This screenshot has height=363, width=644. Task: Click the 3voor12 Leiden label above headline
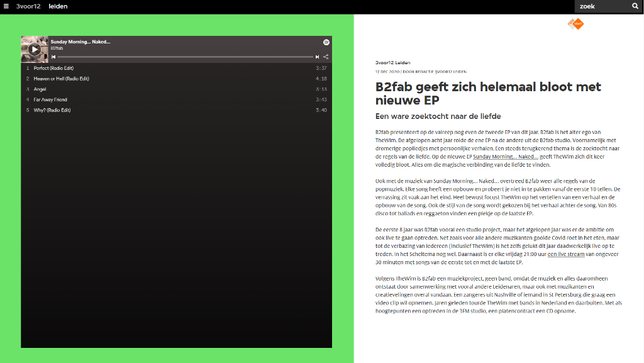392,63
